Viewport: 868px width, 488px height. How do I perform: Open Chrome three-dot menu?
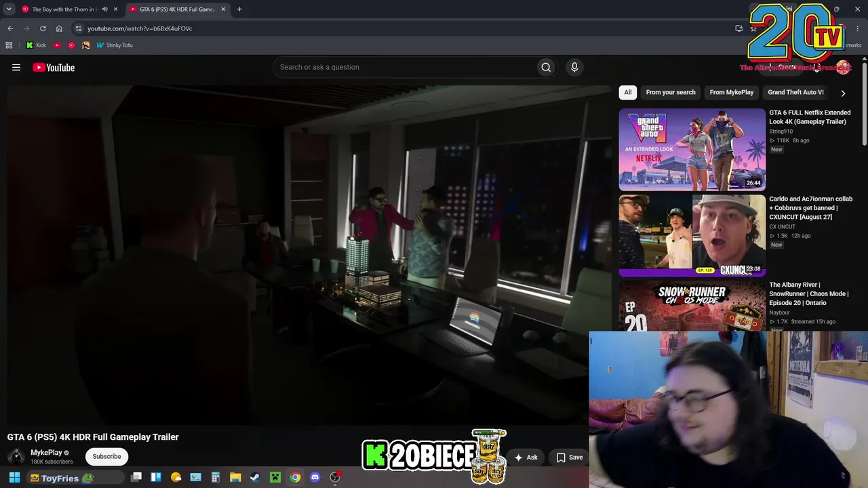858,28
